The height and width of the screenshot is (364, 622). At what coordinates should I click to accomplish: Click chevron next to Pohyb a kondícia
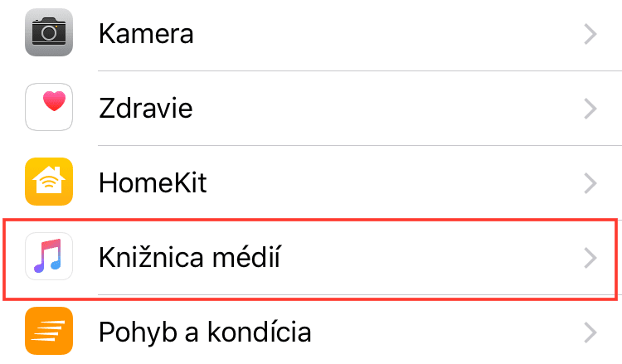[590, 332]
